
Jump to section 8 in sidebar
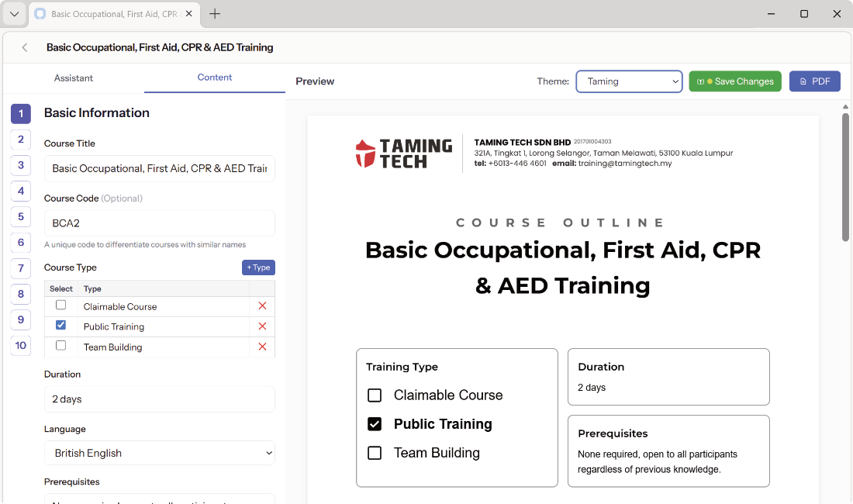21,294
